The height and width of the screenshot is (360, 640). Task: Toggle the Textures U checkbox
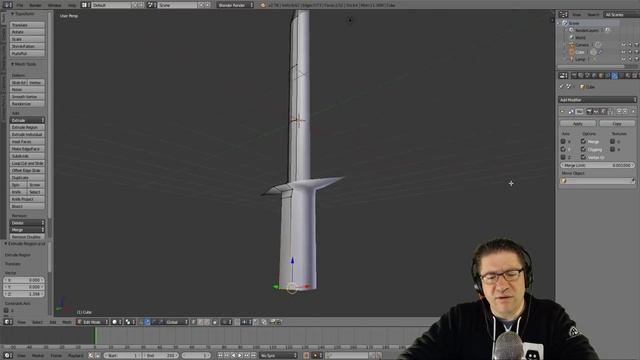click(x=612, y=141)
